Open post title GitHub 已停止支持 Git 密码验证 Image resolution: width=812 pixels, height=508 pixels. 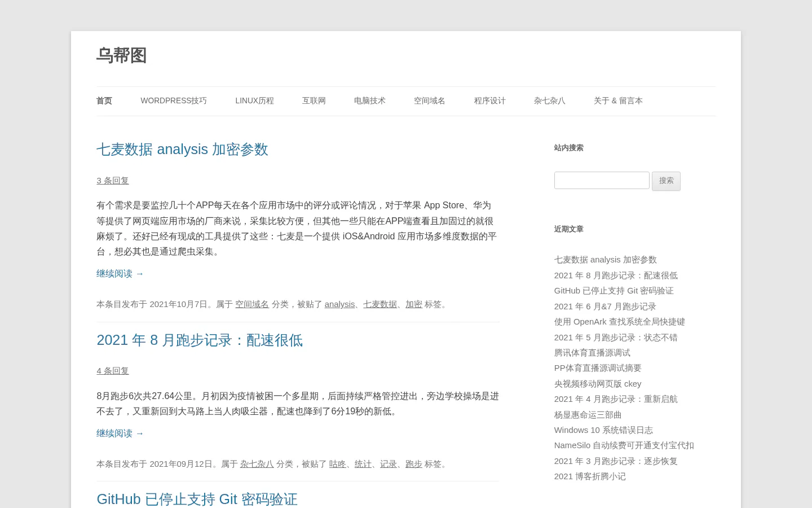coord(197,500)
